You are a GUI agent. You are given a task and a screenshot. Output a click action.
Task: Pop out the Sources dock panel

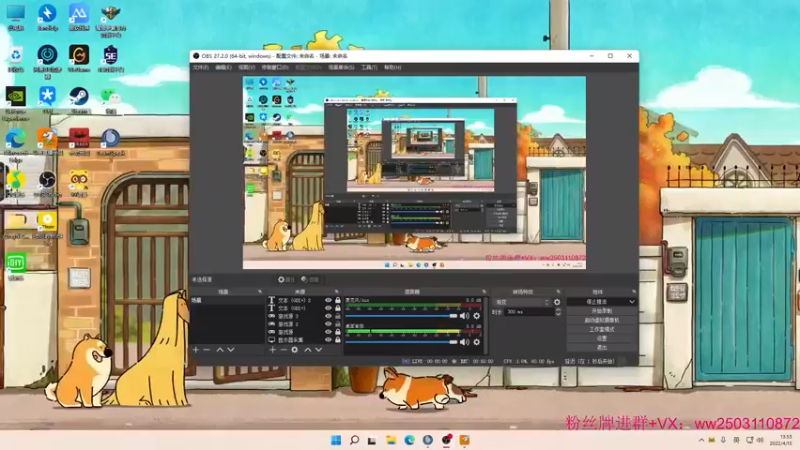pos(336,292)
